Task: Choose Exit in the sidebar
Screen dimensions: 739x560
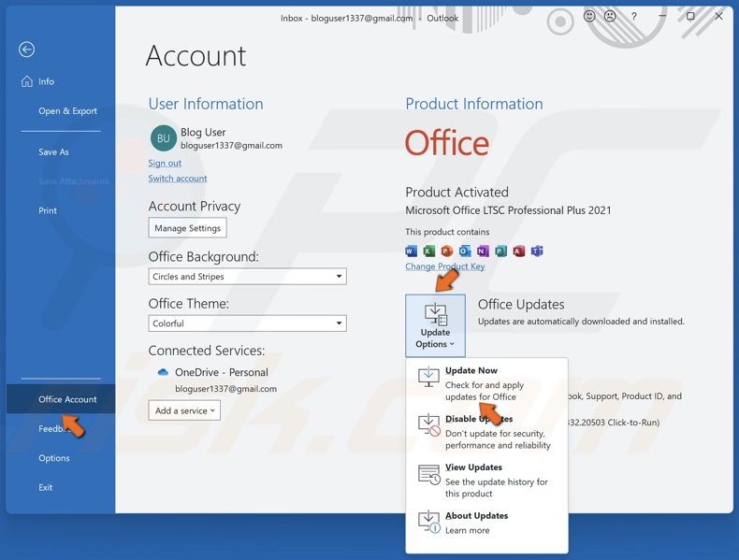Action: (45, 487)
